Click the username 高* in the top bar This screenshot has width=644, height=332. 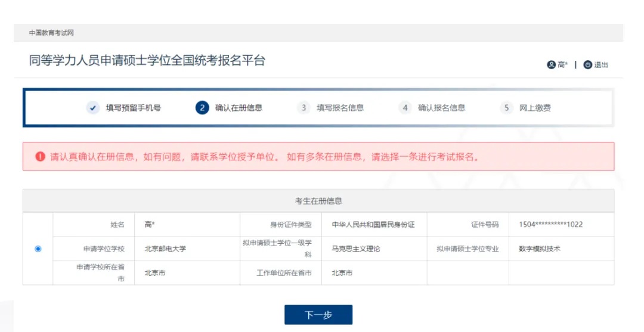tap(562, 65)
